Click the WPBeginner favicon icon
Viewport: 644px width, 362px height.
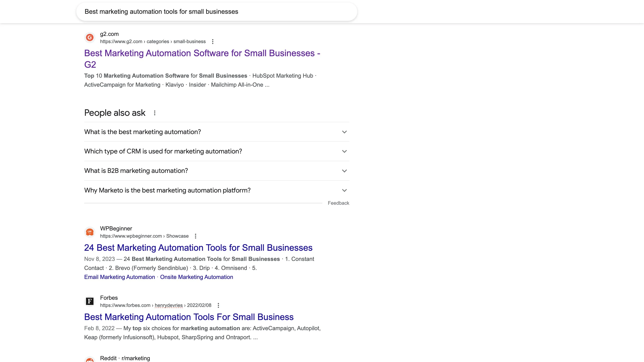tap(90, 232)
